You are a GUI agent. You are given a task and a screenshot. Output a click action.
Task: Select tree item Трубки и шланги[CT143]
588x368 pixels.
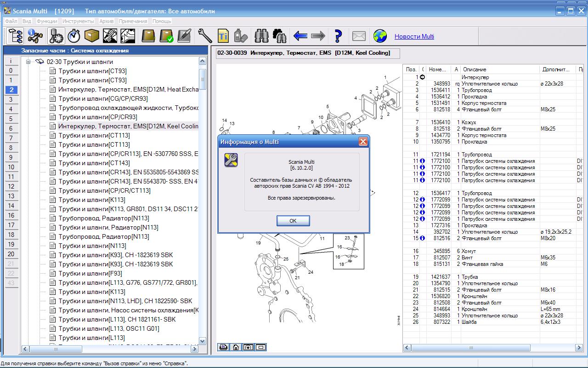click(x=94, y=163)
